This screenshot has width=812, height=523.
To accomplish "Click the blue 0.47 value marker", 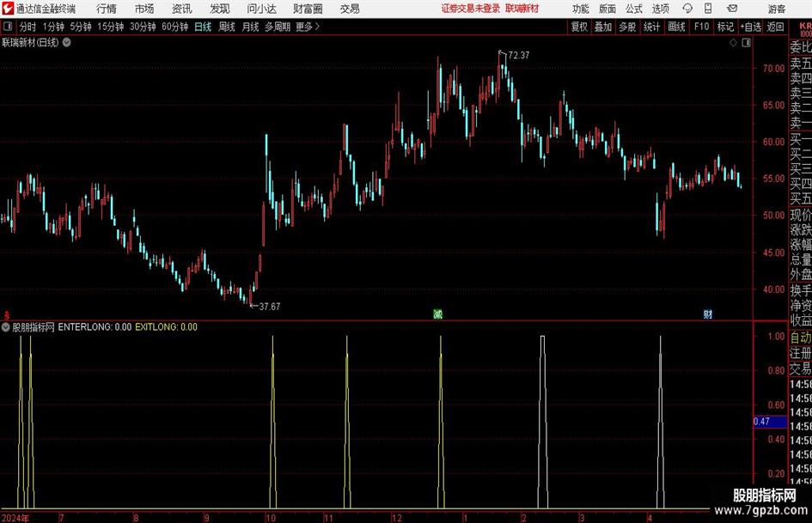I will (x=770, y=422).
